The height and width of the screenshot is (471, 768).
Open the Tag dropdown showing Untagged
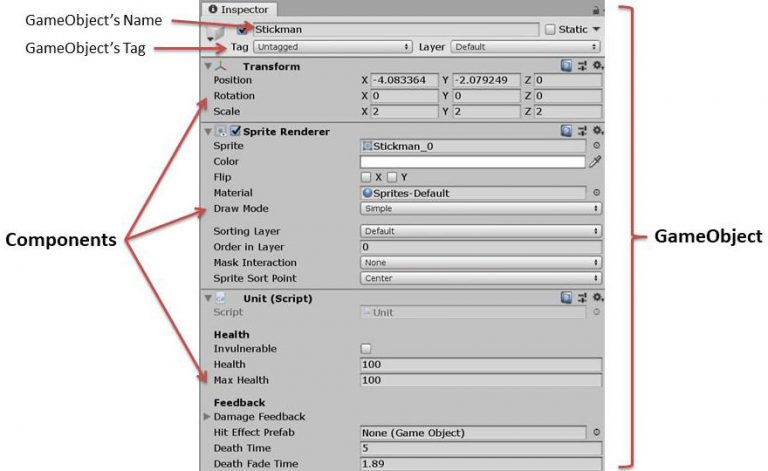coord(332,46)
